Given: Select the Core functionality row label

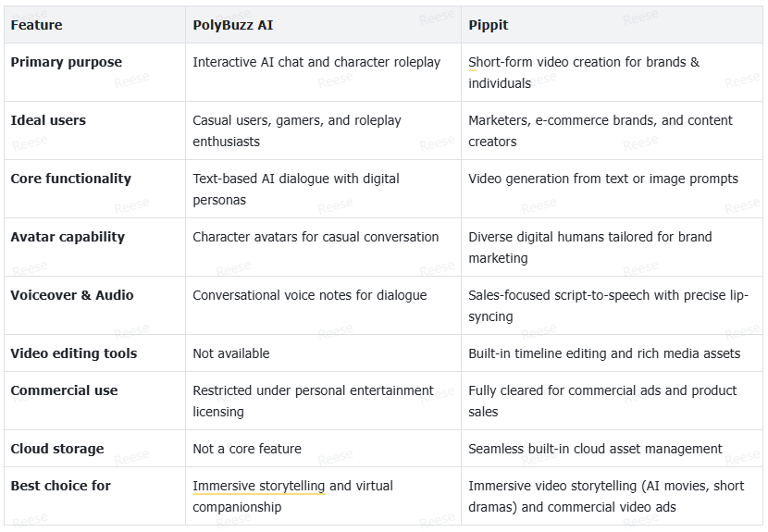Looking at the screenshot, I should (x=71, y=179).
